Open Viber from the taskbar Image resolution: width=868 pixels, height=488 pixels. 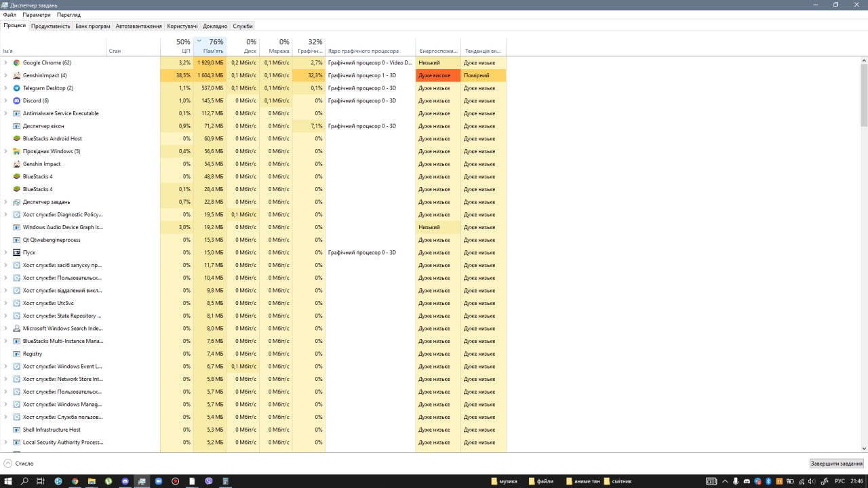click(x=208, y=481)
